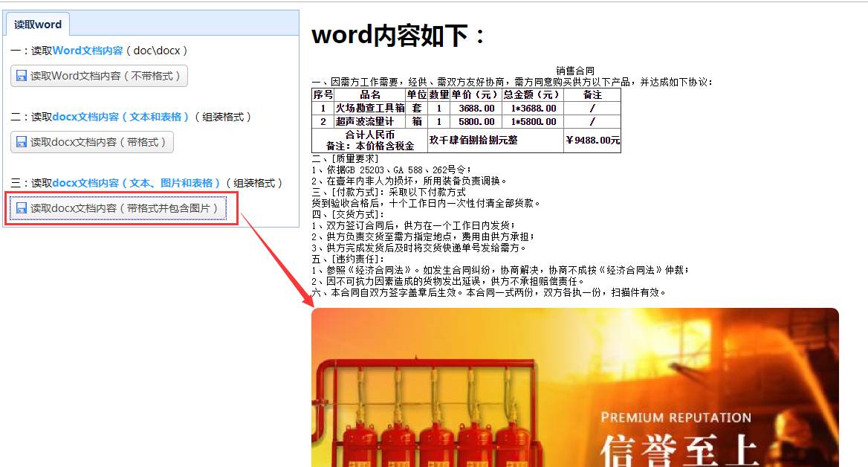
Task: Click the 序号 table header cell
Action: (x=323, y=95)
